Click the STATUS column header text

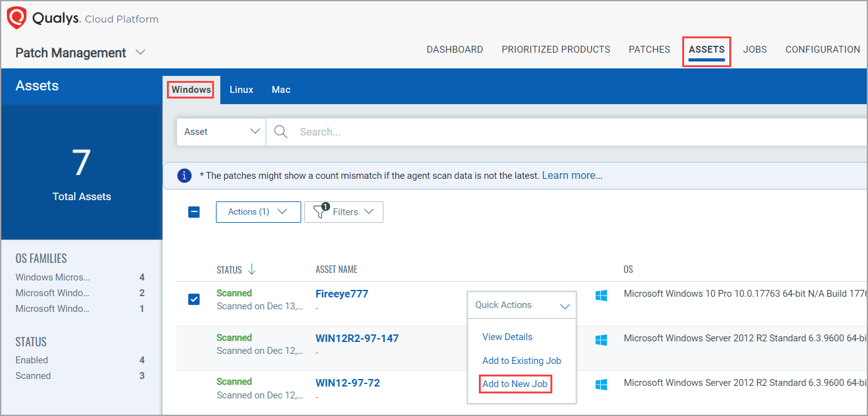[x=229, y=270]
